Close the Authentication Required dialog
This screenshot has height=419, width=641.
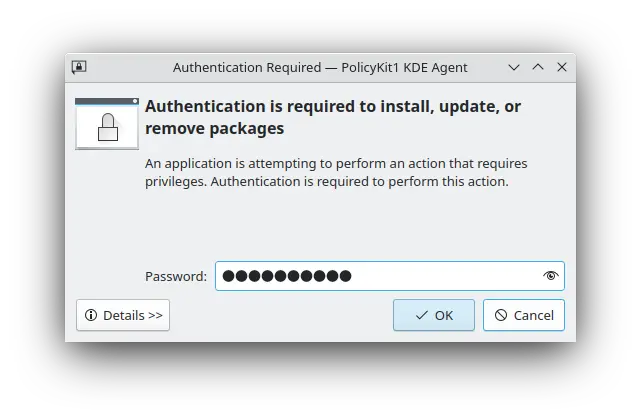point(562,67)
